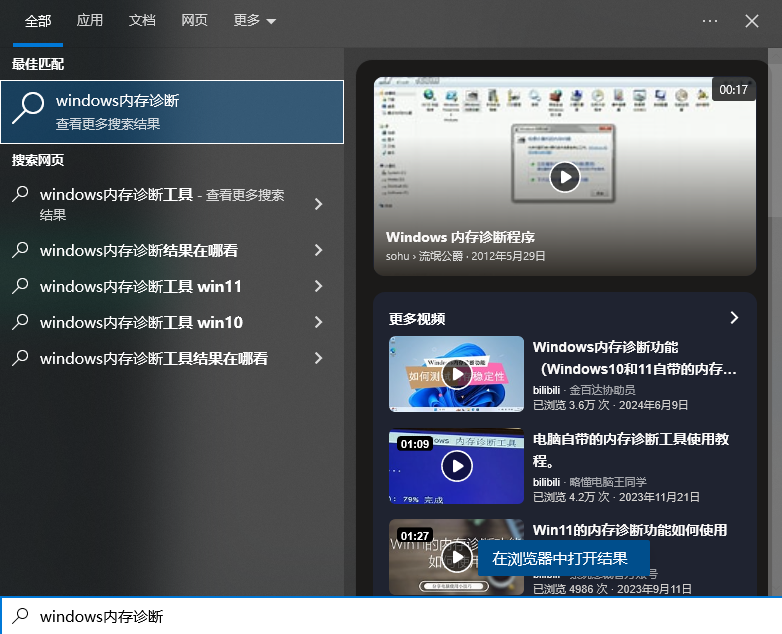Click sohu 流氓公爵 source line
Viewport: 782px width, 634px height.
pyautogui.click(x=465, y=256)
